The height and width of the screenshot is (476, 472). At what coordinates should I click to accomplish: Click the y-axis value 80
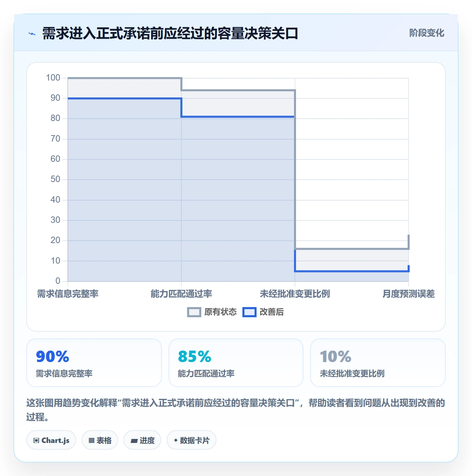point(55,118)
